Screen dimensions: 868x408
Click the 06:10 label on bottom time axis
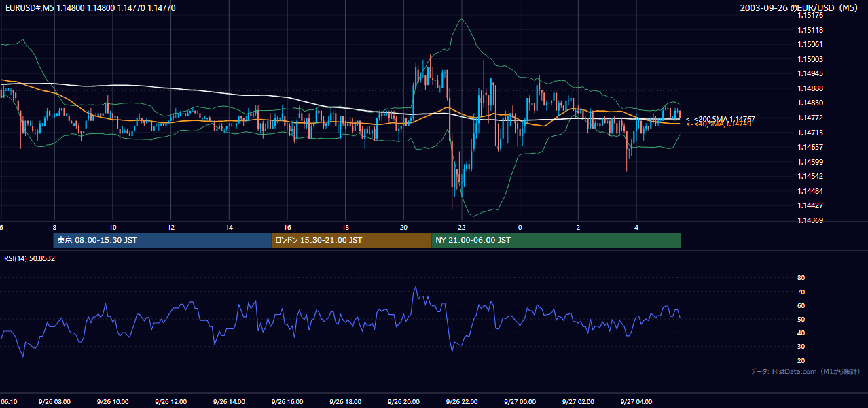coord(9,402)
